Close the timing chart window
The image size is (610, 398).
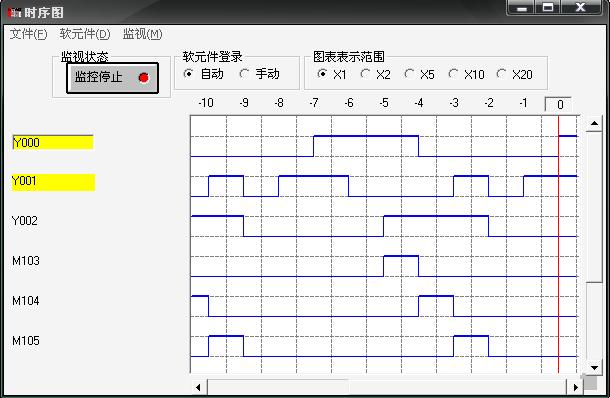click(580, 7)
